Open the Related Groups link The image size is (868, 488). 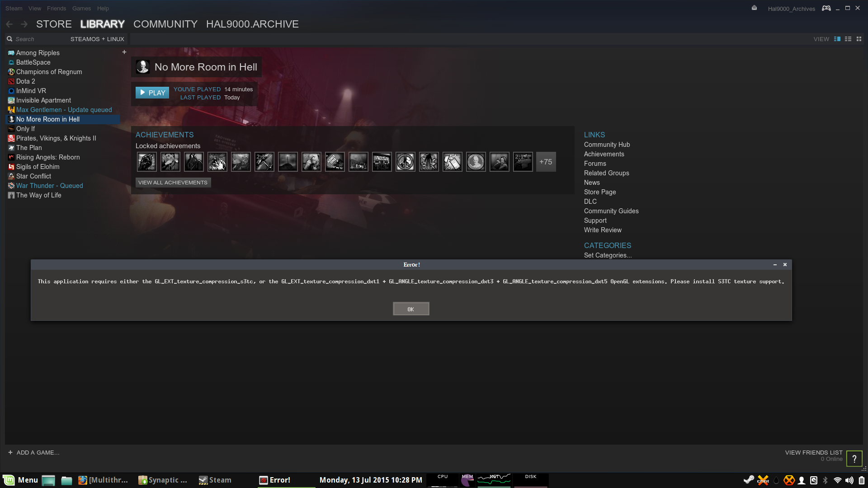pyautogui.click(x=606, y=173)
